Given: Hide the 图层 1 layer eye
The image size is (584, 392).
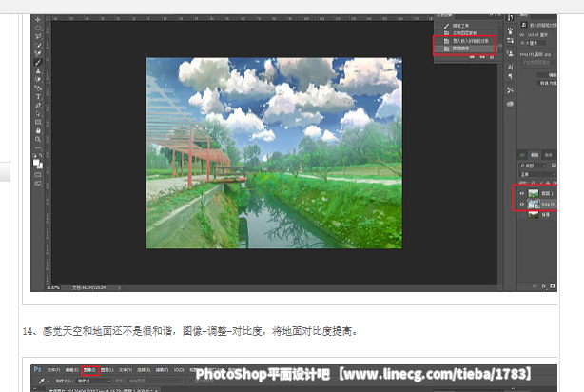Looking at the screenshot, I should pyautogui.click(x=522, y=193).
